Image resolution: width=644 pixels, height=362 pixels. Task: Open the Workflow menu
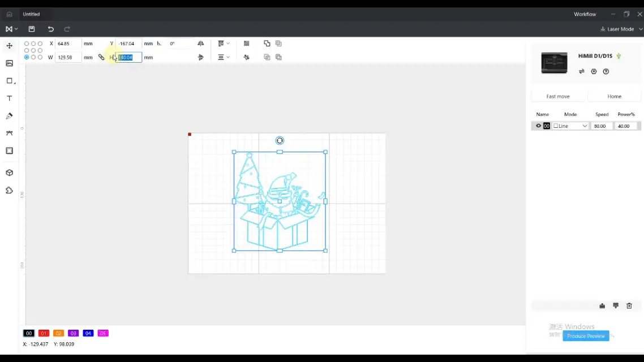coord(585,14)
